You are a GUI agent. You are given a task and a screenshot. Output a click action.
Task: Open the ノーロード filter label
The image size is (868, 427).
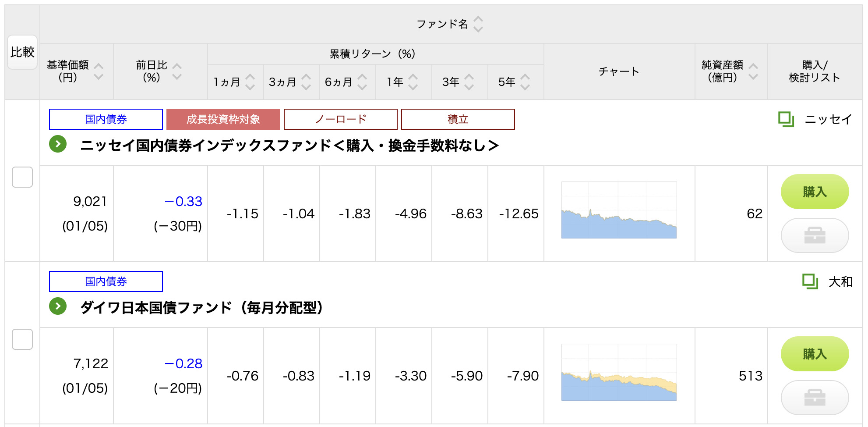pyautogui.click(x=340, y=119)
